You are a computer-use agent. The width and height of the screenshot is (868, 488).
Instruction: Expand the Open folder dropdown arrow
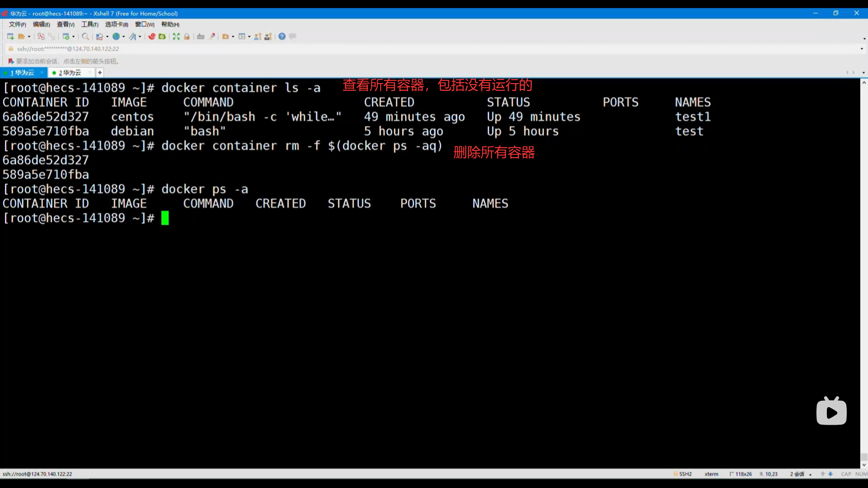(29, 37)
